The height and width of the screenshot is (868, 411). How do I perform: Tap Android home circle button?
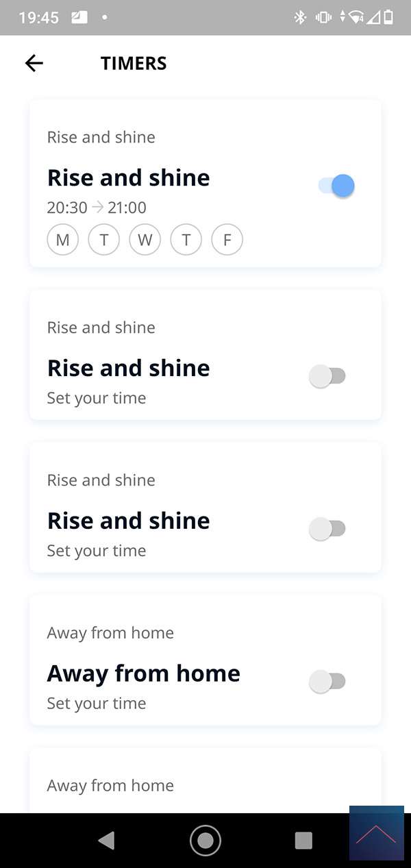click(205, 841)
